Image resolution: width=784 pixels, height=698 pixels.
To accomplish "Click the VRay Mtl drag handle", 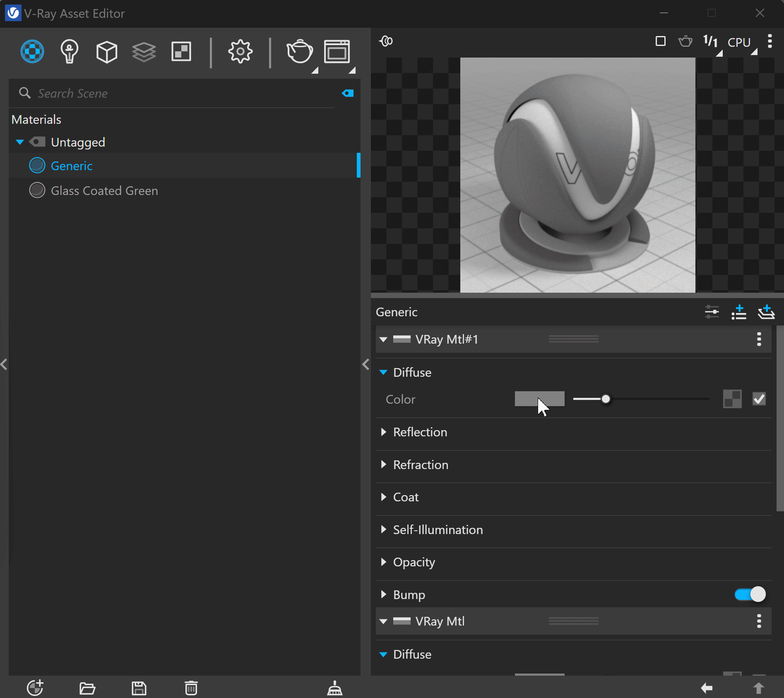I will click(573, 621).
